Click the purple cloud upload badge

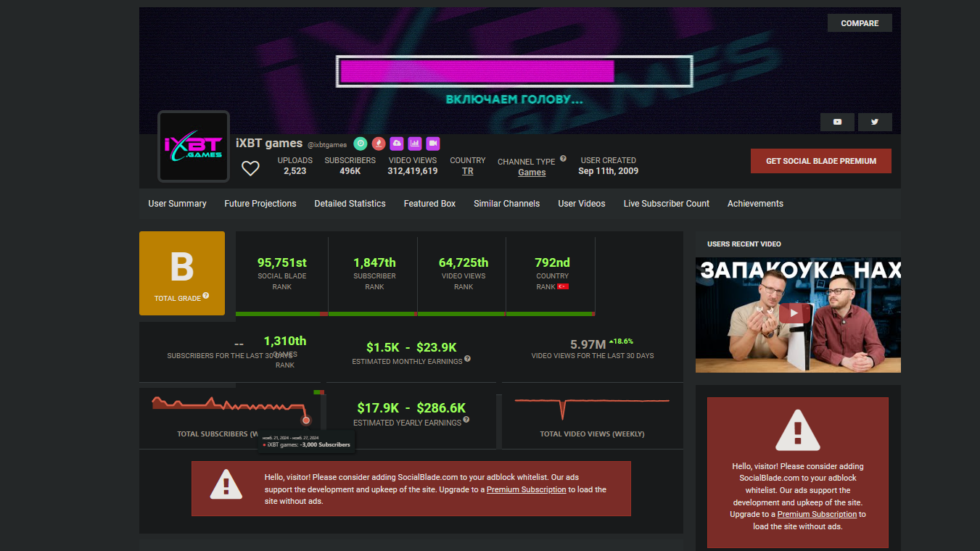397,144
